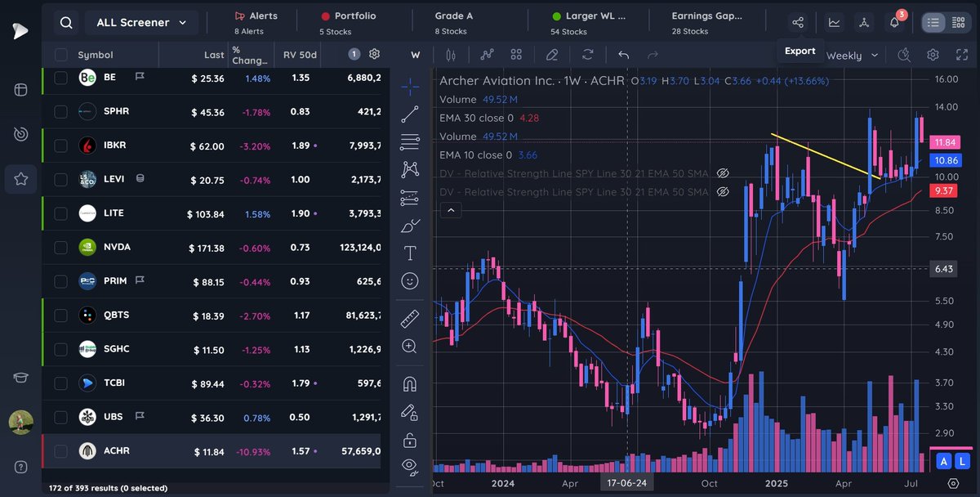Open the indicators icon in chart toolbar
This screenshot has width=980, height=497.
(x=488, y=55)
